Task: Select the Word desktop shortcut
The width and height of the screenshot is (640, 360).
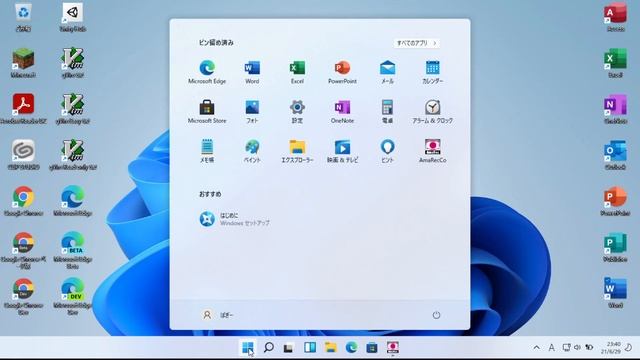Action: click(x=615, y=293)
